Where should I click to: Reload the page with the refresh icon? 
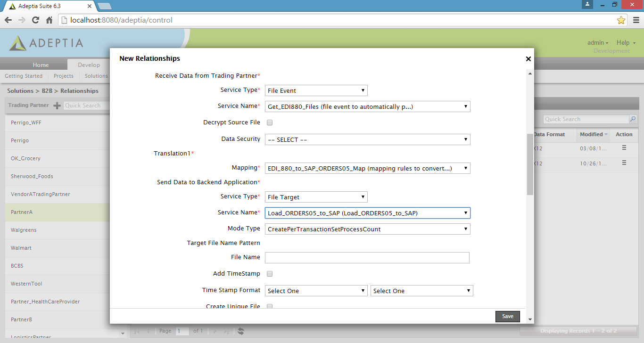(x=35, y=20)
